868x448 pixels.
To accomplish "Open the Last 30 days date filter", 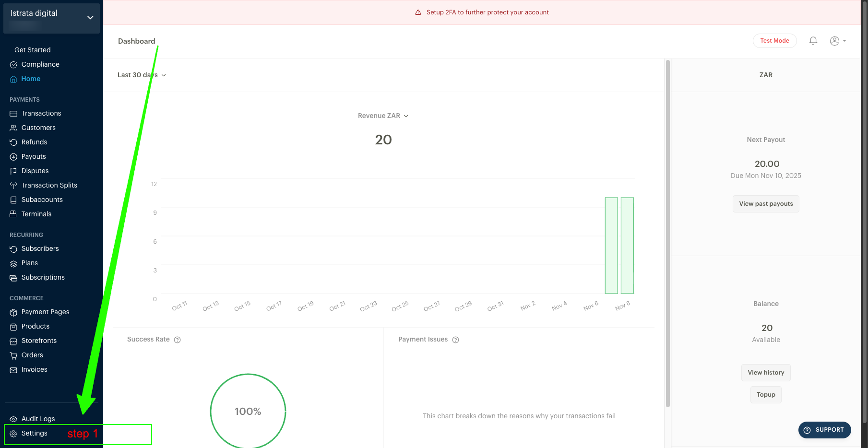I will [142, 75].
